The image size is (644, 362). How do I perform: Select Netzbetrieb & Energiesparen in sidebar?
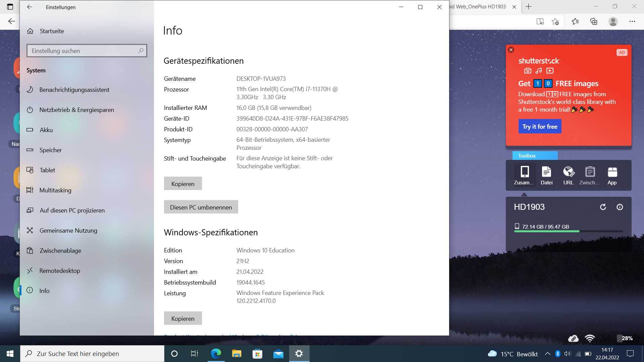click(76, 110)
